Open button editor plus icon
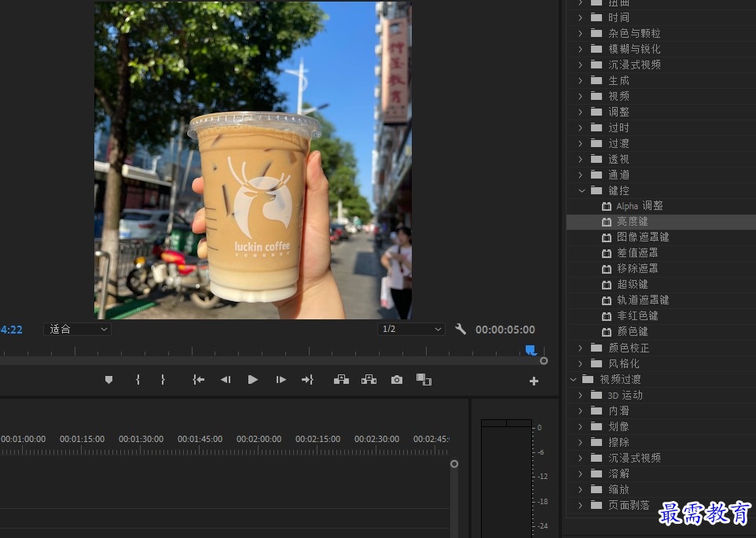The height and width of the screenshot is (538, 756). coord(534,381)
